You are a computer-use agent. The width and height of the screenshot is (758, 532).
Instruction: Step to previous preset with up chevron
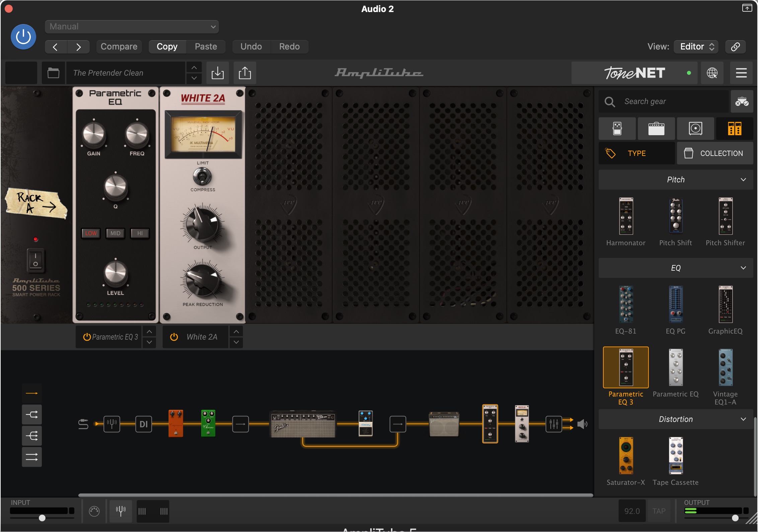click(194, 68)
